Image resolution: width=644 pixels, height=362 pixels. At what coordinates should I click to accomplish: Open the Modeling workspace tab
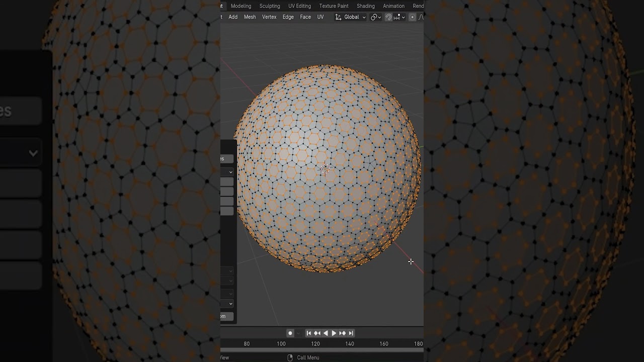click(x=241, y=6)
